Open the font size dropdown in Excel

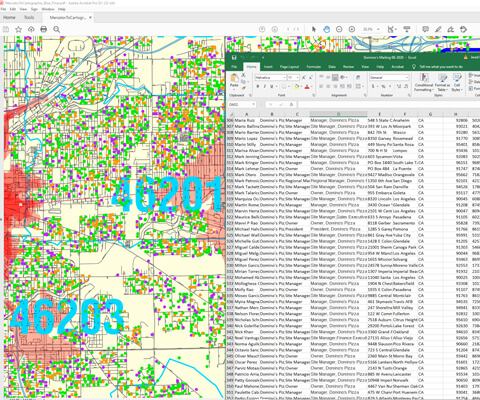(x=297, y=77)
